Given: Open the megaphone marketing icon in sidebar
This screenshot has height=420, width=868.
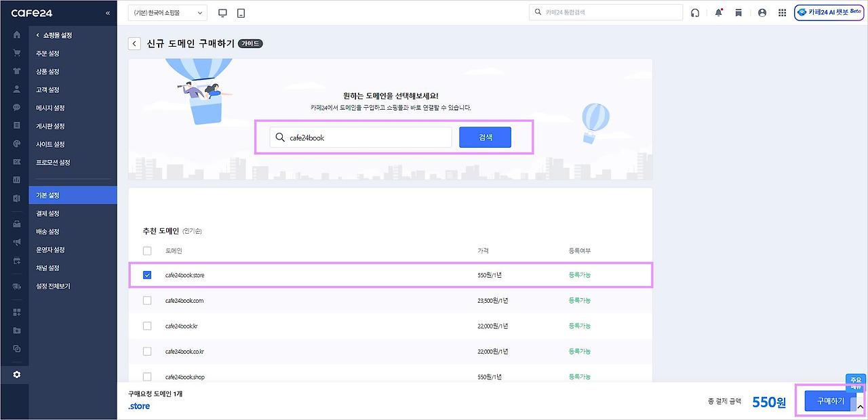Looking at the screenshot, I should click(x=17, y=242).
